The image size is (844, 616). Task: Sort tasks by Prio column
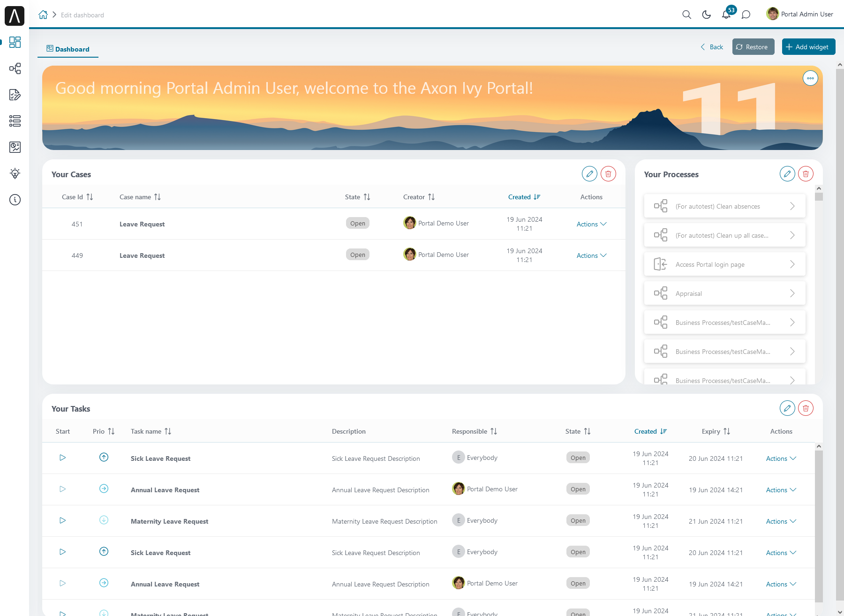pyautogui.click(x=111, y=431)
